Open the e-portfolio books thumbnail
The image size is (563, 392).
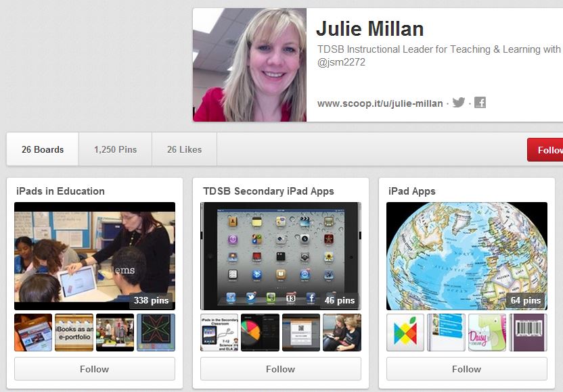pos(74,333)
